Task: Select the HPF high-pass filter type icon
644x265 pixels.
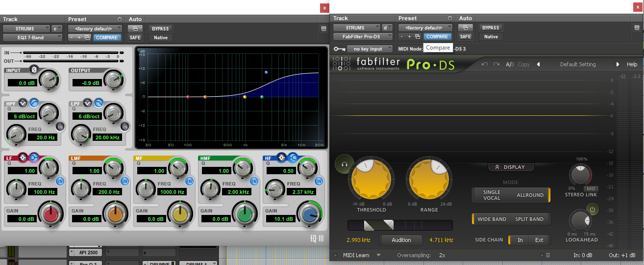Action: coord(34,103)
